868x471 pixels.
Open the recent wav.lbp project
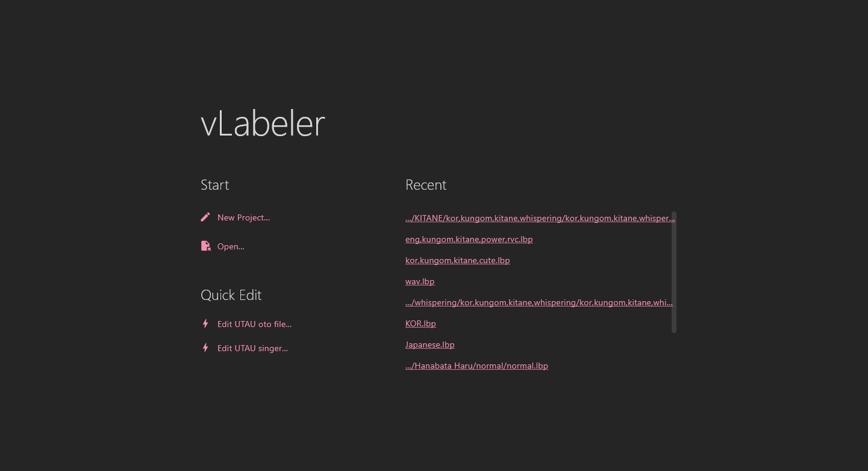click(x=420, y=282)
